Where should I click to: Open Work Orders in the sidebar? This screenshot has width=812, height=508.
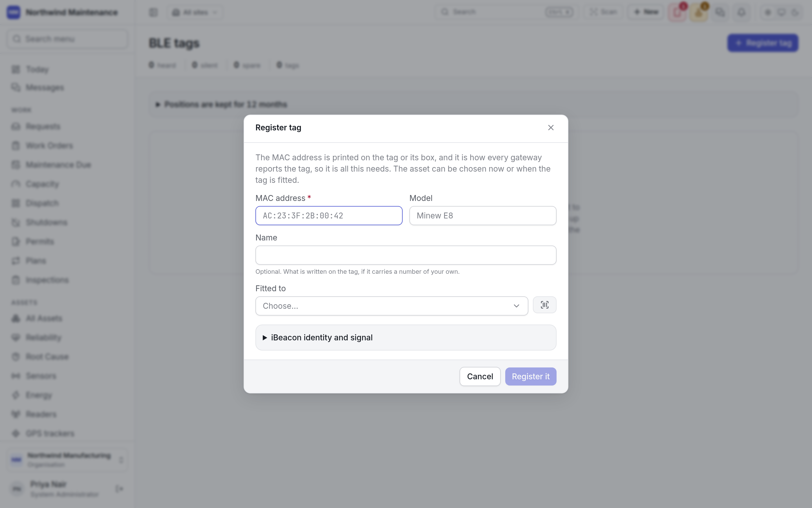67,146
